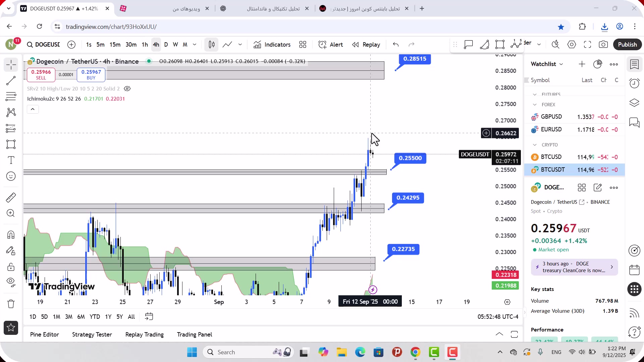Image resolution: width=644 pixels, height=362 pixels.
Task: Open watchlist advanced view icon
Action: [x=598, y=64]
